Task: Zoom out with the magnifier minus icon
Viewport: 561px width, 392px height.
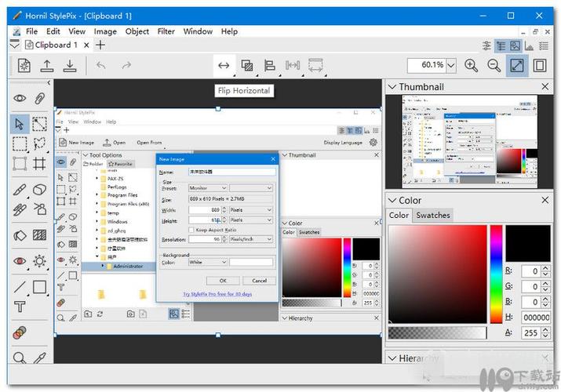Action: (494, 65)
